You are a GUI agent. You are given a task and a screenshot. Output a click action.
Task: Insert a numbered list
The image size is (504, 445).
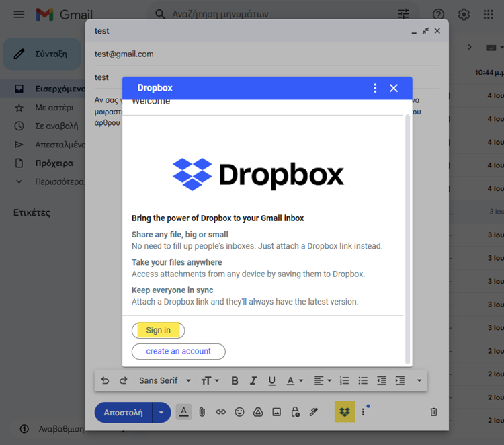[x=344, y=380]
